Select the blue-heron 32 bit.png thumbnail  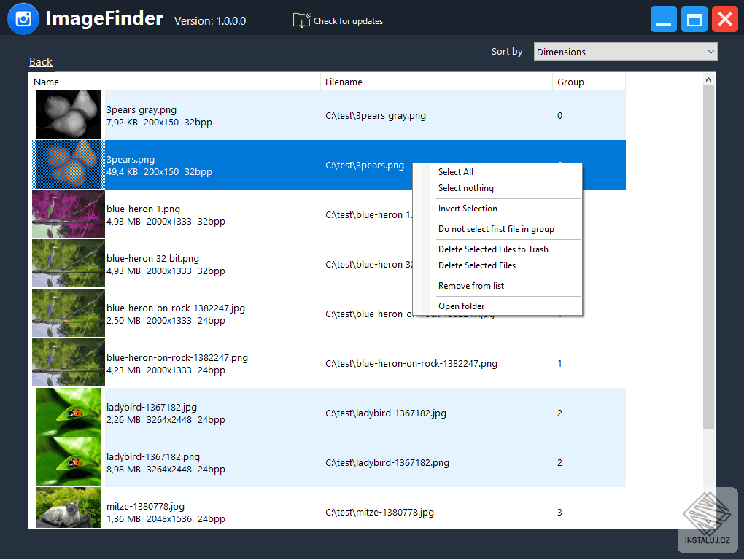[69, 264]
